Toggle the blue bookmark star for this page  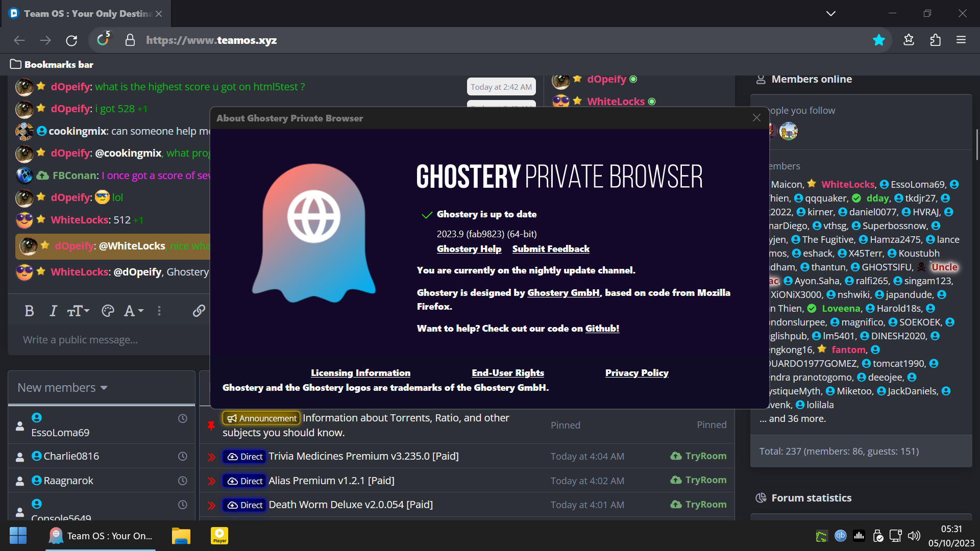[x=878, y=40]
